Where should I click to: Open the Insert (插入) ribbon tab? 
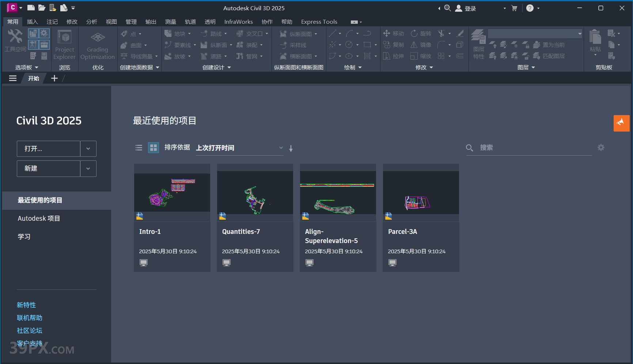click(x=33, y=22)
